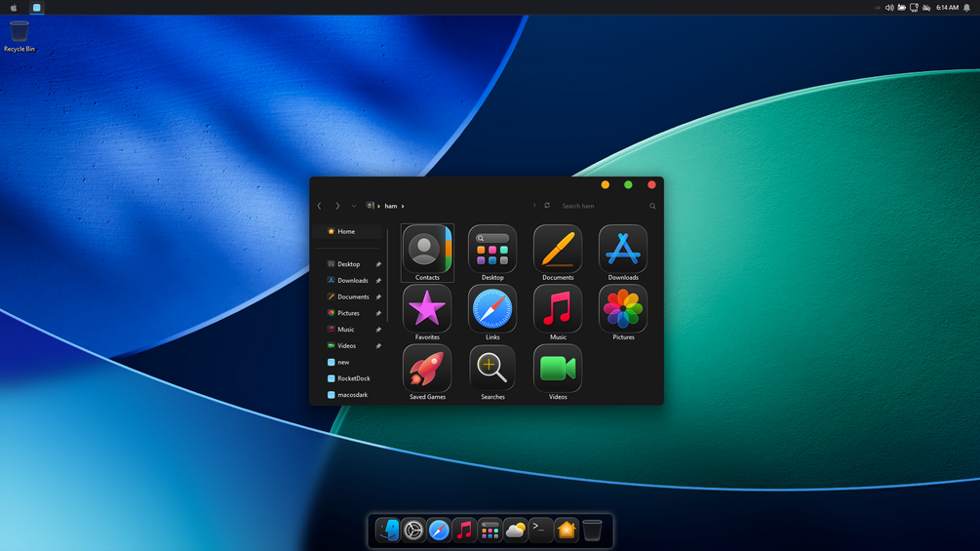980x551 pixels.
Task: Click the 'ham' breadcrumb in address bar
Action: tap(391, 206)
